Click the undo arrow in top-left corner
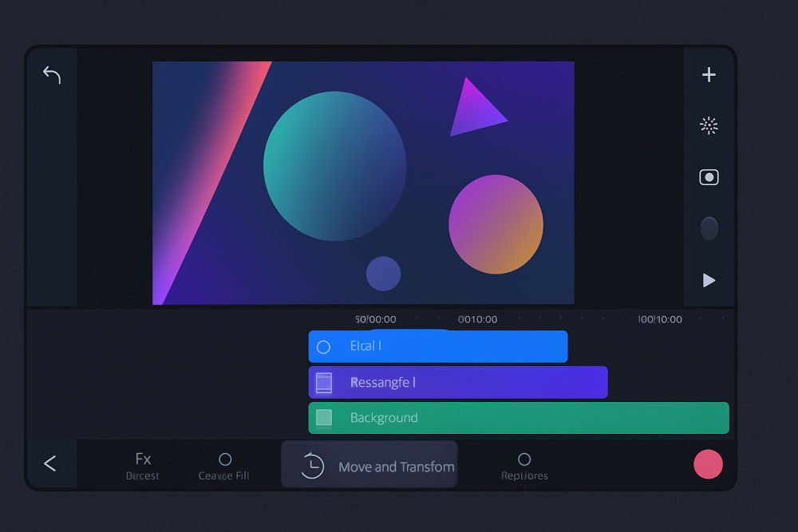Viewport: 798px width, 532px height. coord(52,75)
